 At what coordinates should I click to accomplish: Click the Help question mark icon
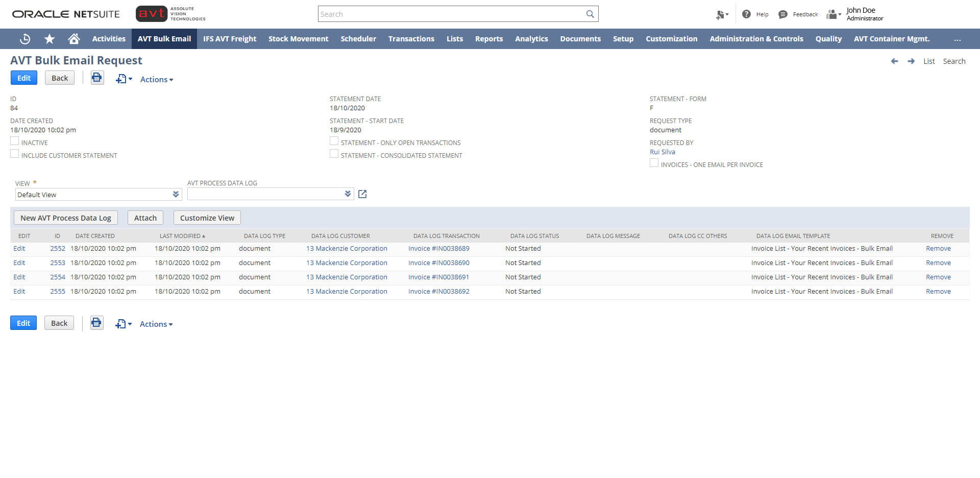[x=746, y=14]
